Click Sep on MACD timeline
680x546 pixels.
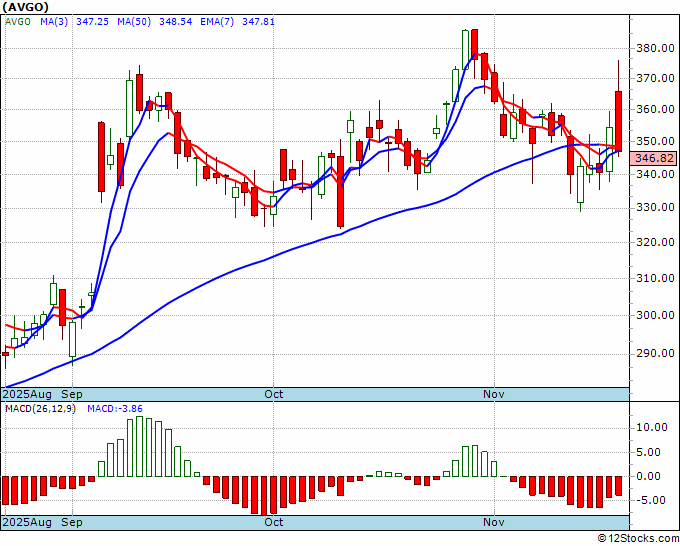click(x=72, y=522)
